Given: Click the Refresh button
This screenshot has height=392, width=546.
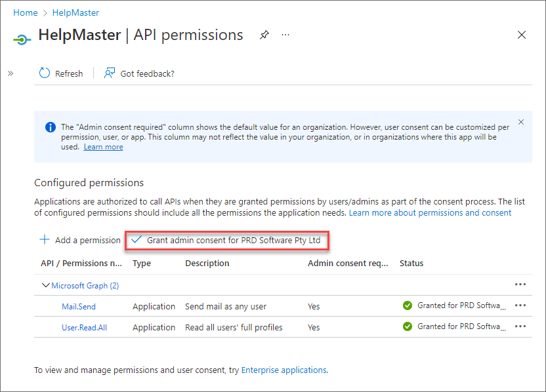Looking at the screenshot, I should pyautogui.click(x=61, y=73).
